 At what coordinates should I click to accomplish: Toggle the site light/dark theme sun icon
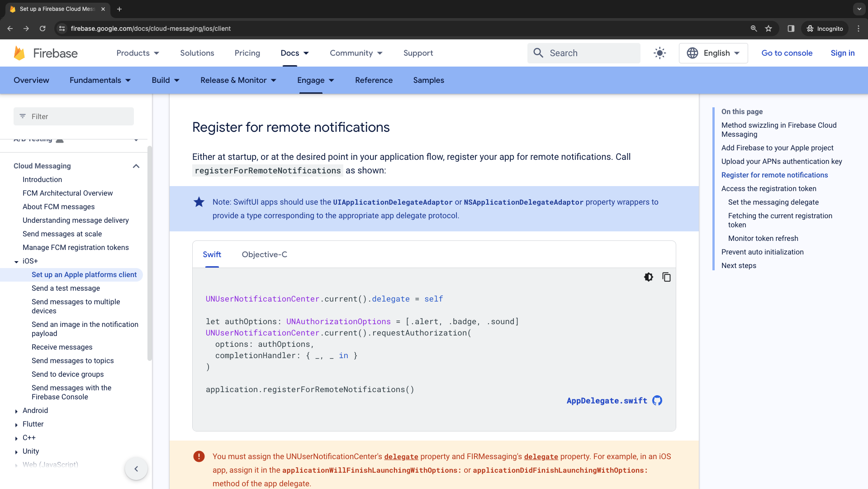(x=660, y=53)
